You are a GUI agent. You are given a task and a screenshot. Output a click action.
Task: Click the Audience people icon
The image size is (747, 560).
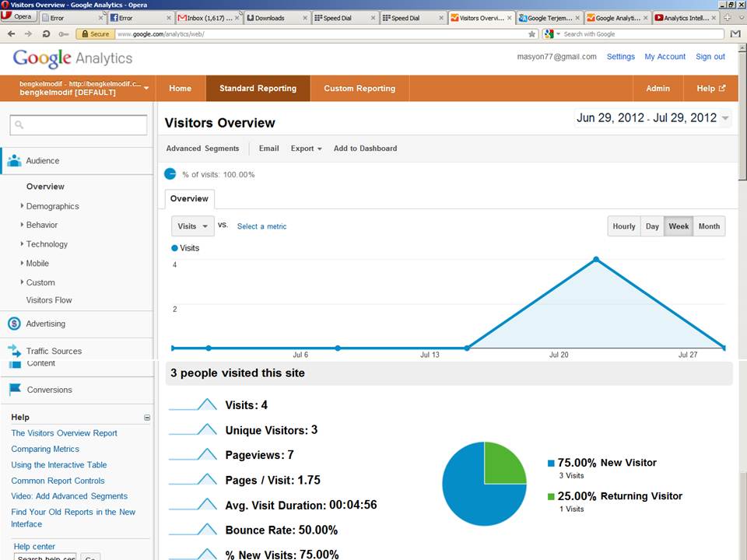tap(14, 160)
